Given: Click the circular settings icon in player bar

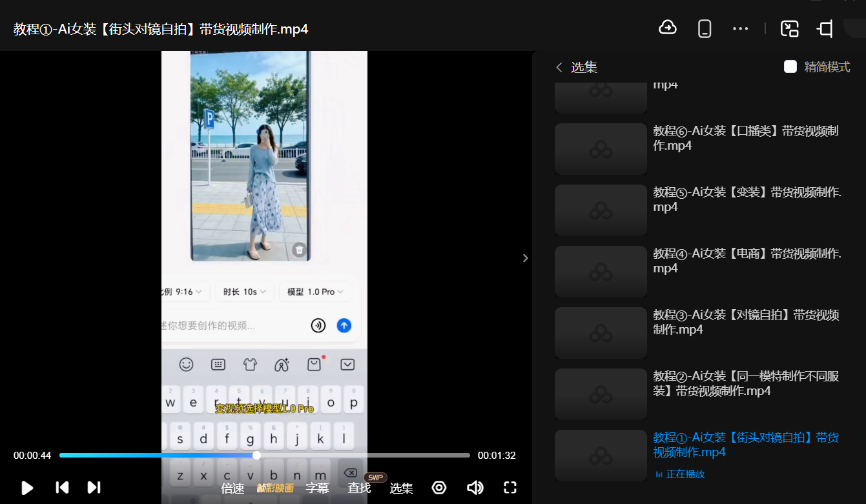Looking at the screenshot, I should (439, 488).
